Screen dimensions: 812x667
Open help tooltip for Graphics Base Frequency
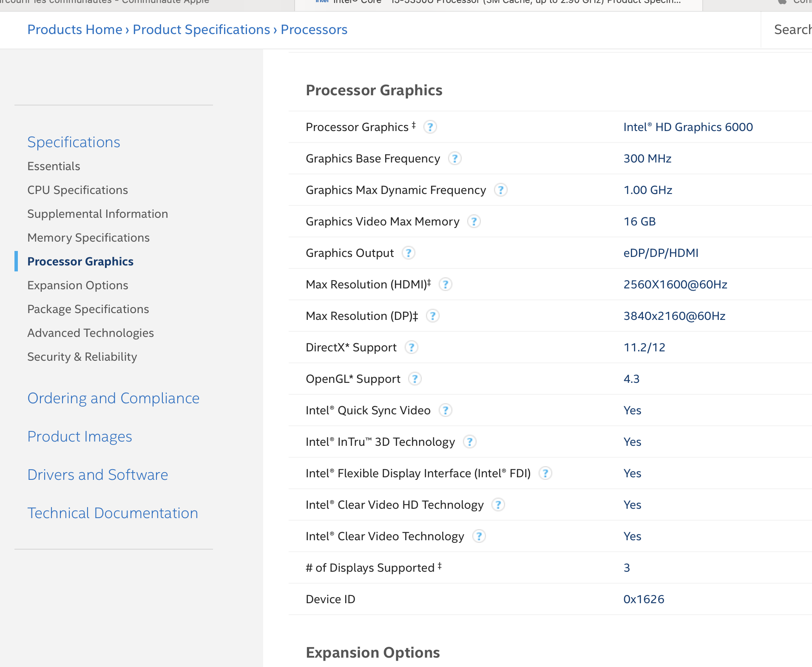[454, 159]
